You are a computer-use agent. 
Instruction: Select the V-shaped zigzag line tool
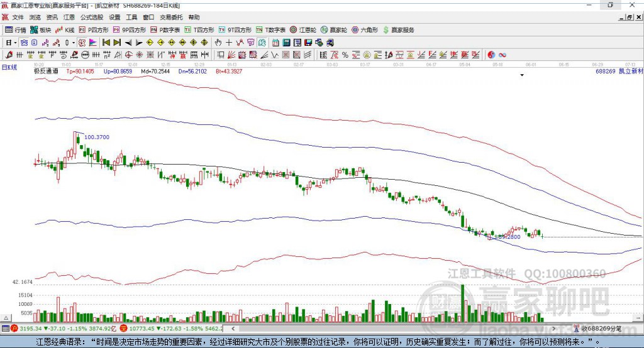point(274,55)
